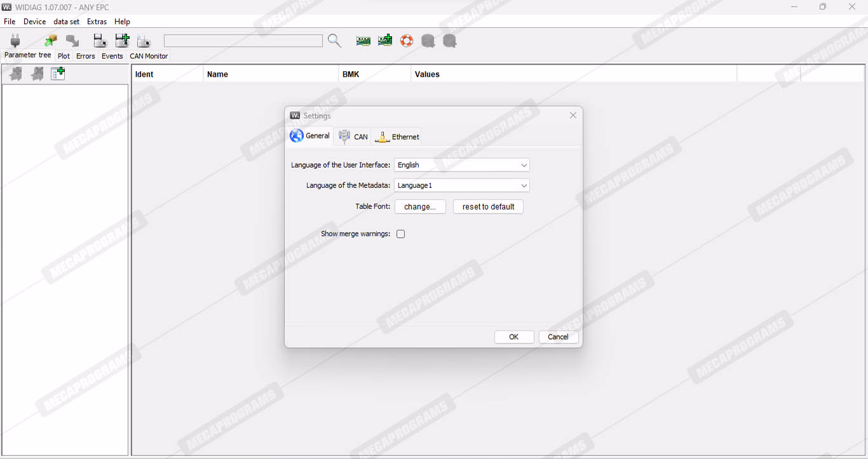Click the reset to default button

488,207
